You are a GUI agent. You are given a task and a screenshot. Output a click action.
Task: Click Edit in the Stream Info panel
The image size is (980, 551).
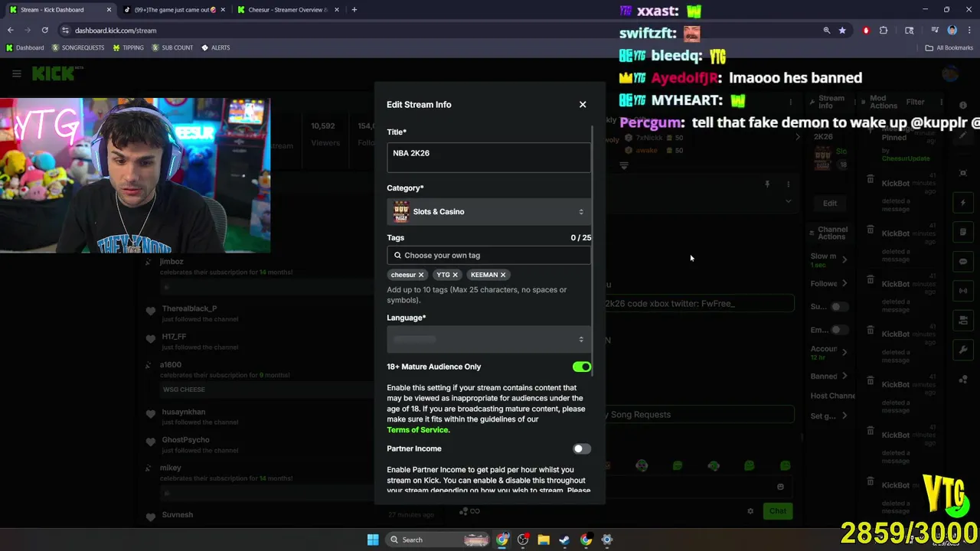[x=830, y=203]
